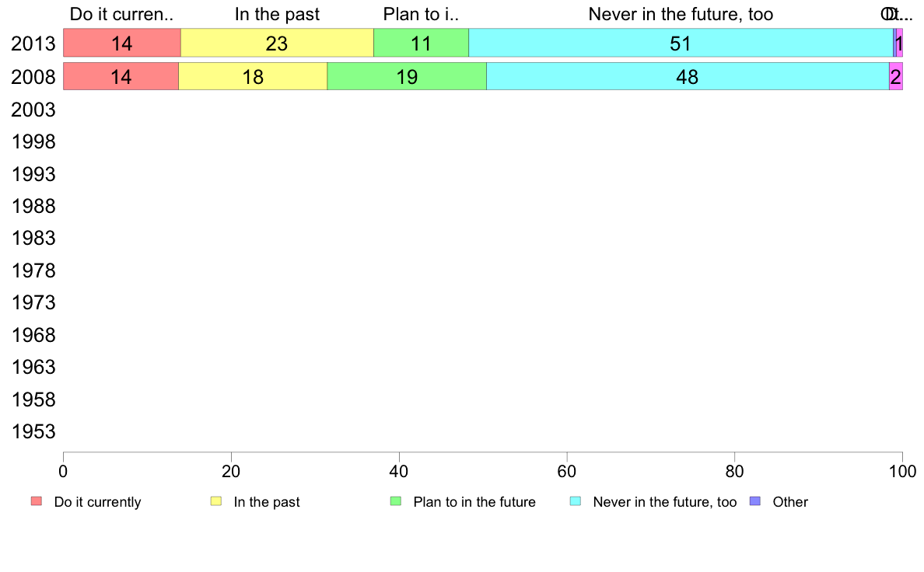Select the 2013 green segment showing 11
The width and height of the screenshot is (924, 572).
(421, 43)
